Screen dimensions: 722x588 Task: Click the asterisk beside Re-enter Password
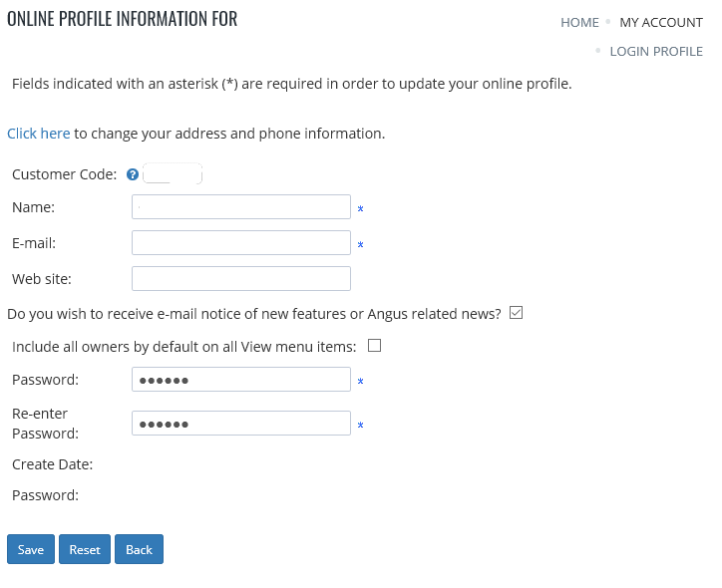(x=361, y=426)
